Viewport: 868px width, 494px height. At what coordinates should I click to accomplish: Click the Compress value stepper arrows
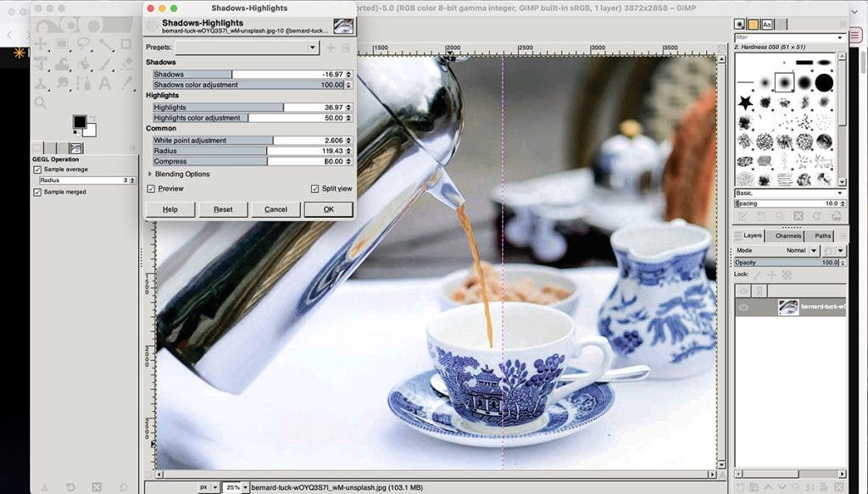[348, 162]
